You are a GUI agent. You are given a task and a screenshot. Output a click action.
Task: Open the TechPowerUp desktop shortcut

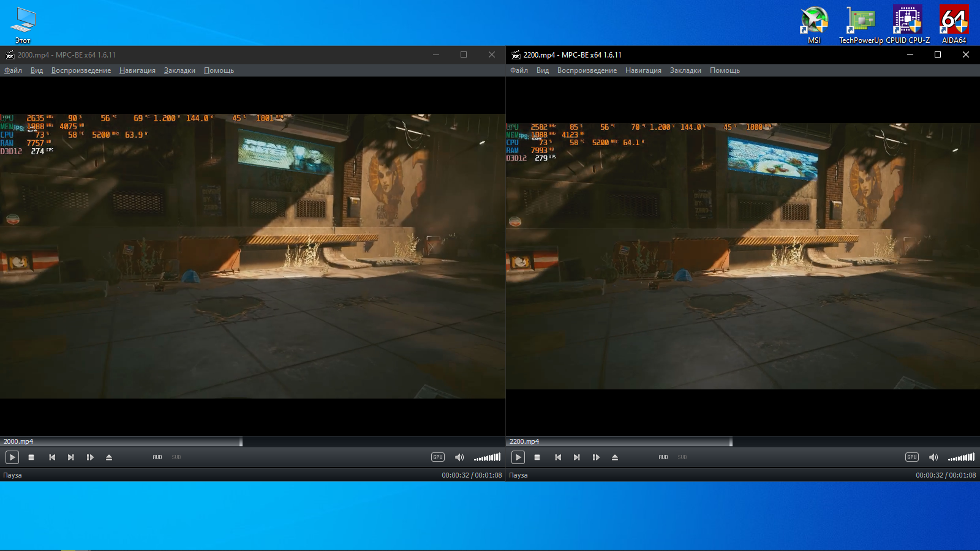(861, 24)
